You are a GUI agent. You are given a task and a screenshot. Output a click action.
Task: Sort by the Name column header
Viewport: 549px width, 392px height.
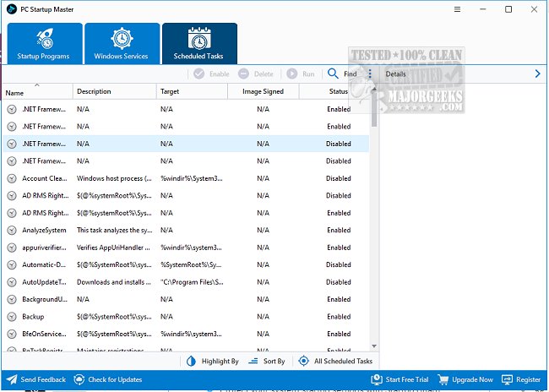(x=37, y=92)
